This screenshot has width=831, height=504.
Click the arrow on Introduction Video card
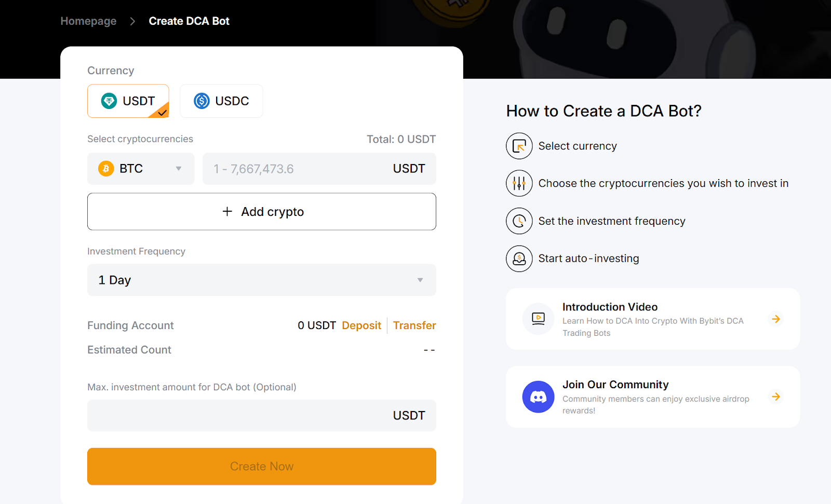click(776, 319)
